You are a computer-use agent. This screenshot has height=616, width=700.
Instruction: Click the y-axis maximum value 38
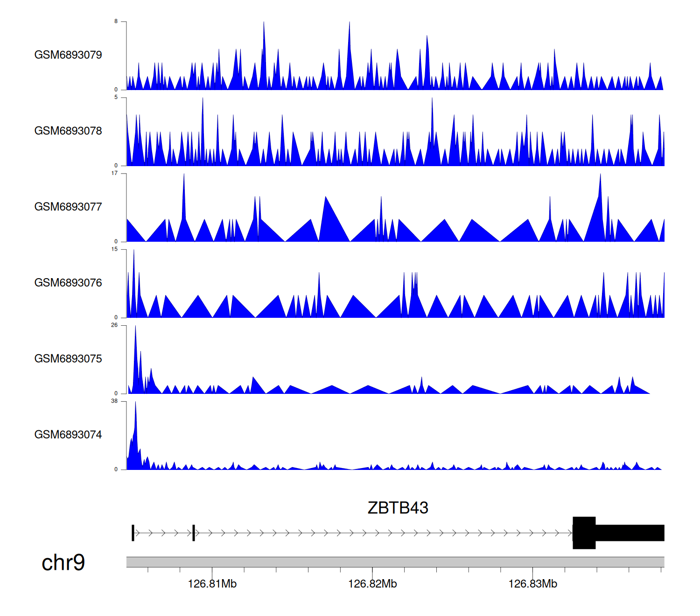tap(114, 401)
